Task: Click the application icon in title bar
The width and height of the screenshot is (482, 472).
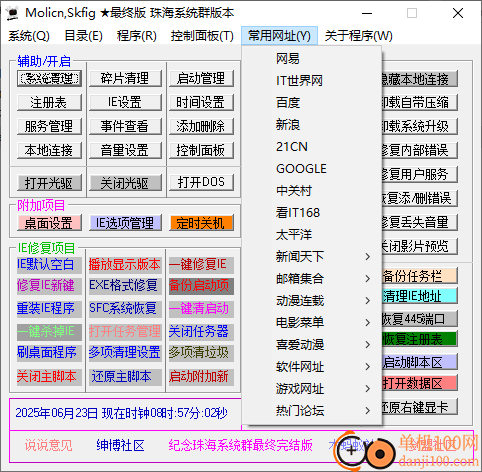Action: pos(13,13)
